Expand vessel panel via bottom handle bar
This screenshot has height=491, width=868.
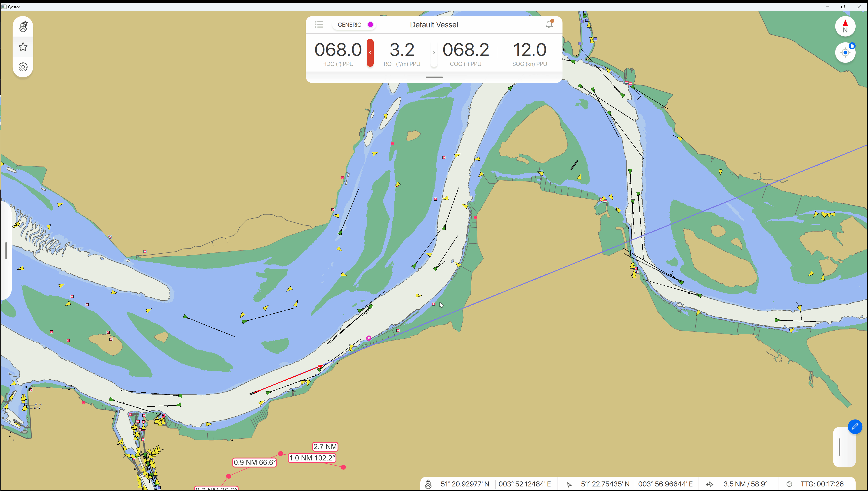click(x=434, y=77)
